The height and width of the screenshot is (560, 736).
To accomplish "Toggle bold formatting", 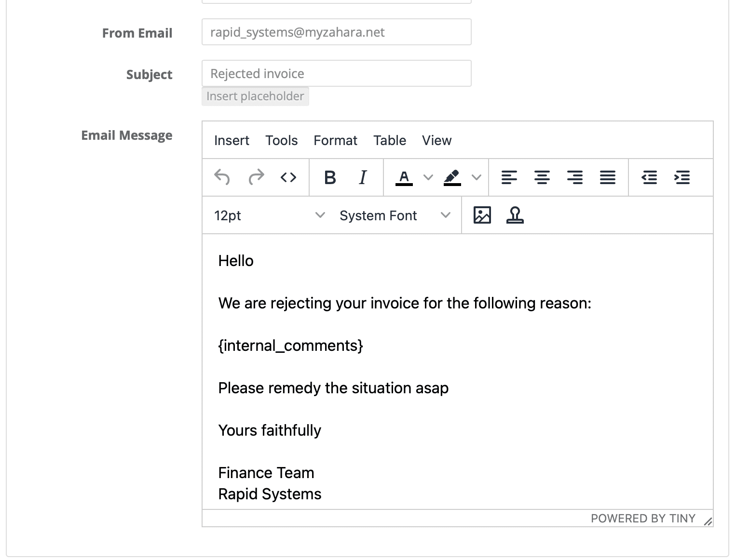I will 330,177.
